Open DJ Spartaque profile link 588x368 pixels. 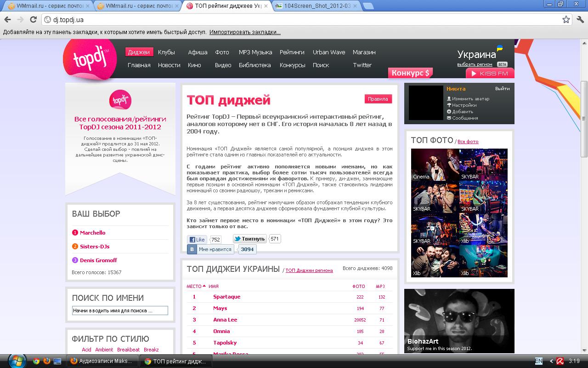(x=226, y=297)
